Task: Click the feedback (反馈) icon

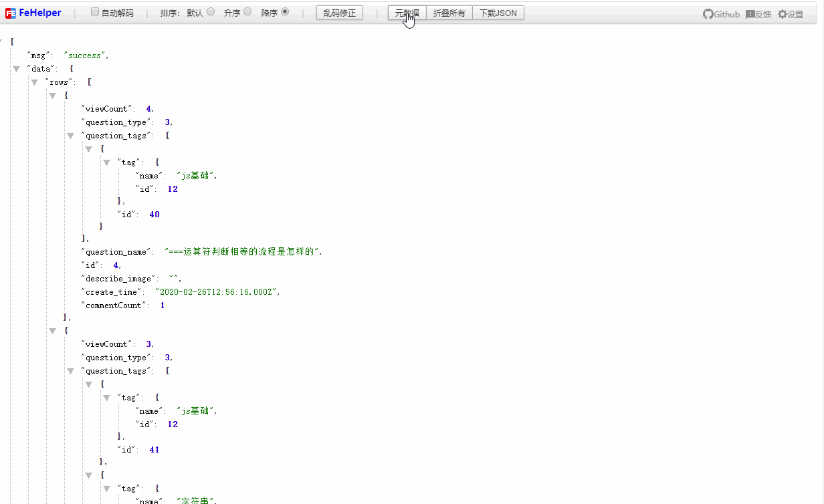Action: [750, 14]
